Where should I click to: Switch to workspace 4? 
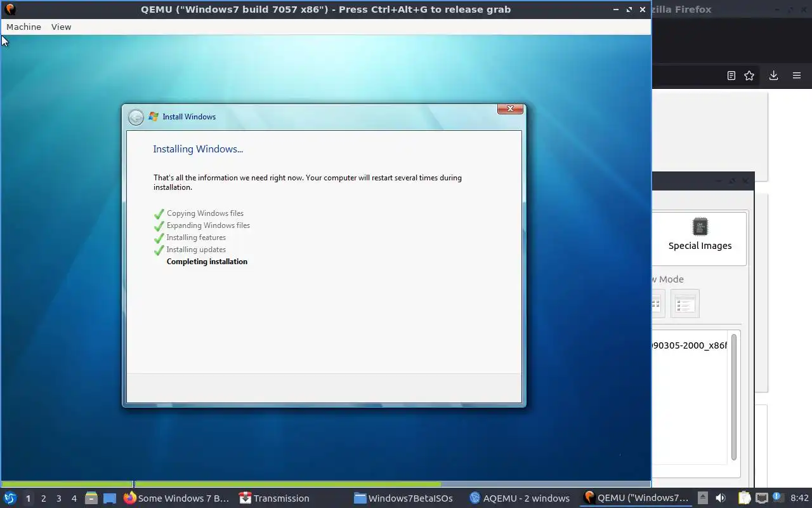click(x=74, y=498)
